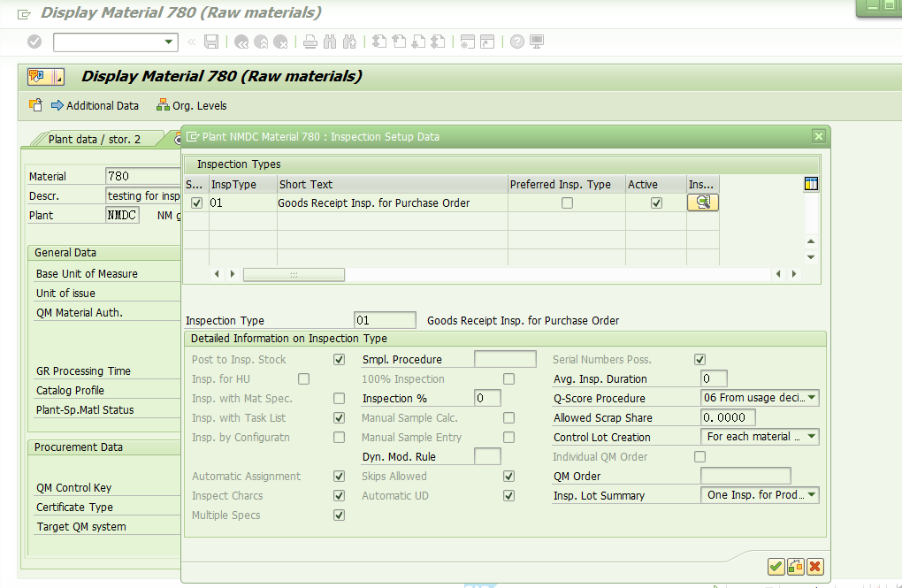Open the Find (binoculars) icon
This screenshot has height=588, width=902.
(x=329, y=42)
